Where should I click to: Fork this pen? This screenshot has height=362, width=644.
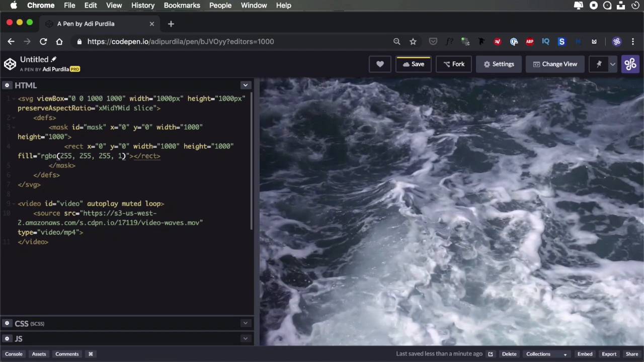[x=453, y=64]
